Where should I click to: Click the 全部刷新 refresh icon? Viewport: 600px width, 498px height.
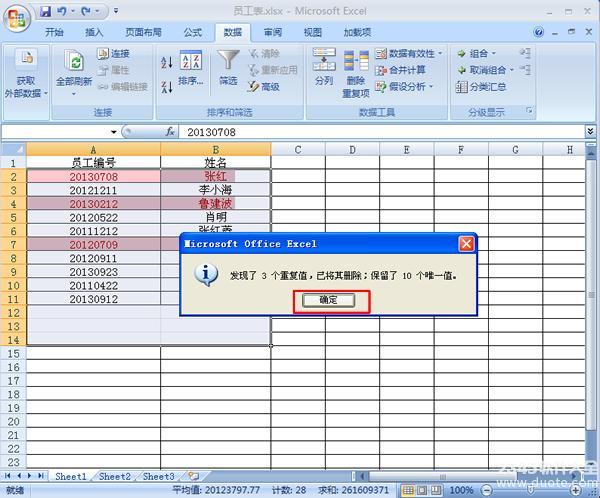click(73, 64)
